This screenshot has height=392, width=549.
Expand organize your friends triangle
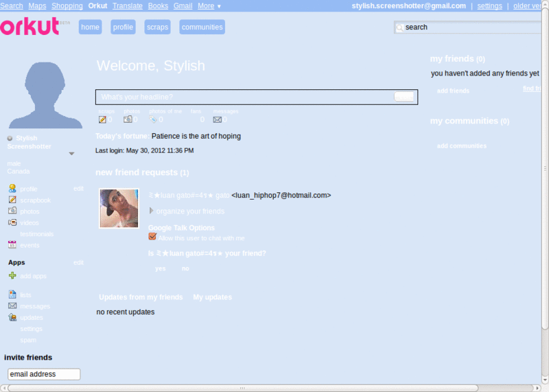click(x=151, y=211)
